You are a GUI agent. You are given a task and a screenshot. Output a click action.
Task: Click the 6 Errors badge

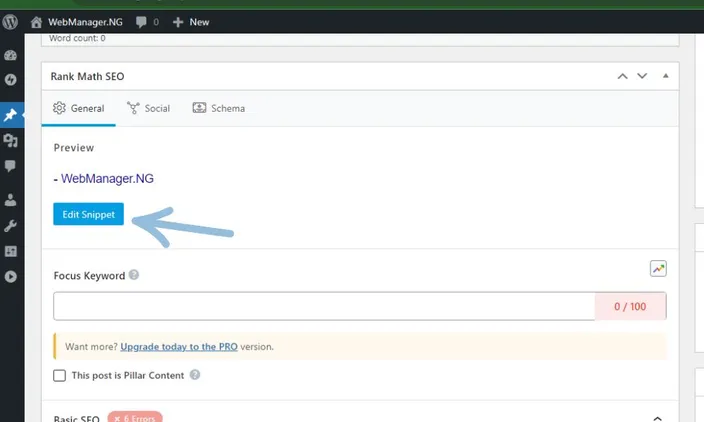point(135,418)
